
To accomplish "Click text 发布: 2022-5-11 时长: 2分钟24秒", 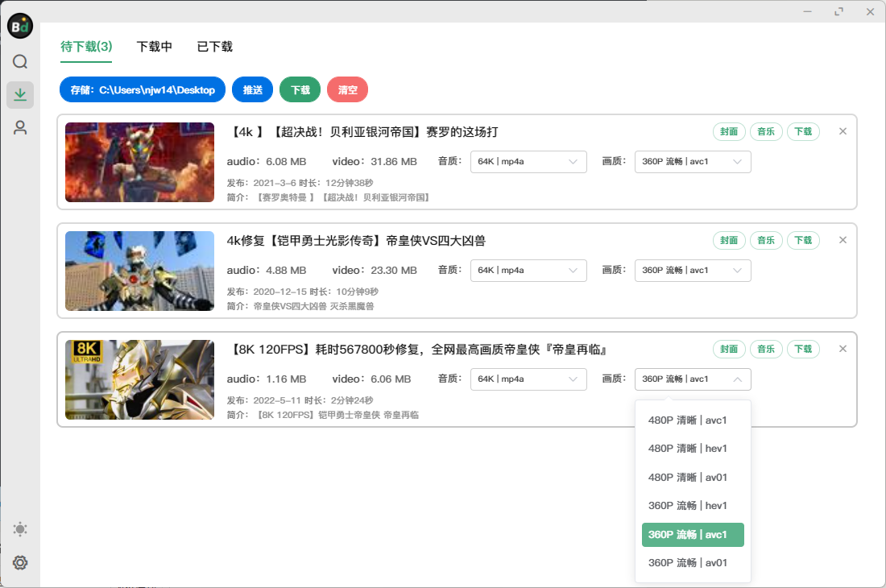I will point(300,400).
